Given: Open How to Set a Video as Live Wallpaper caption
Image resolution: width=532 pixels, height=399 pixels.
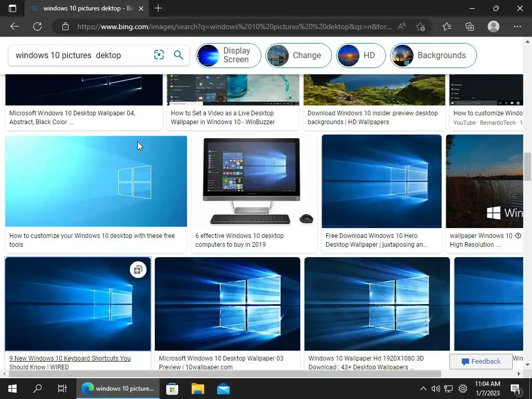Looking at the screenshot, I should coord(223,117).
